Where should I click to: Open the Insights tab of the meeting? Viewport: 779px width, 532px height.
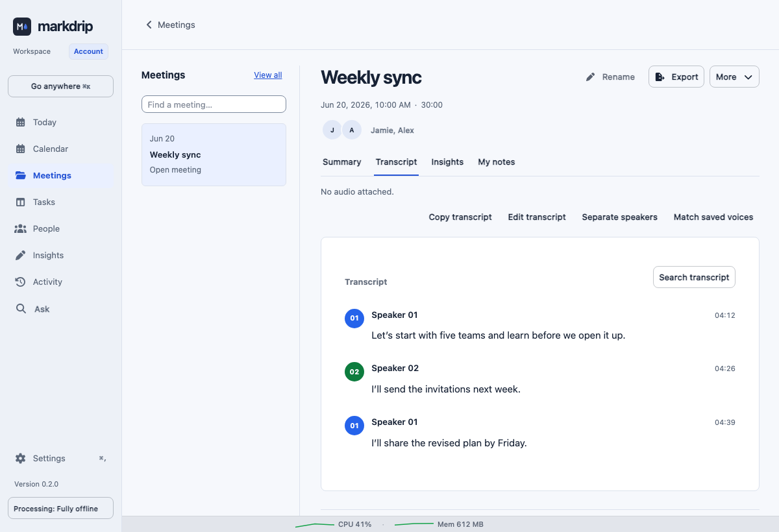[447, 162]
